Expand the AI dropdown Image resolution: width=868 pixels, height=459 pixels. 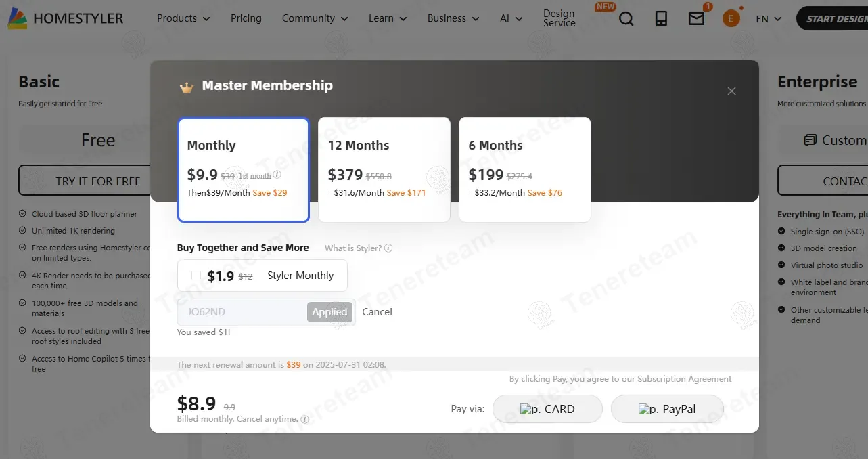pos(511,18)
